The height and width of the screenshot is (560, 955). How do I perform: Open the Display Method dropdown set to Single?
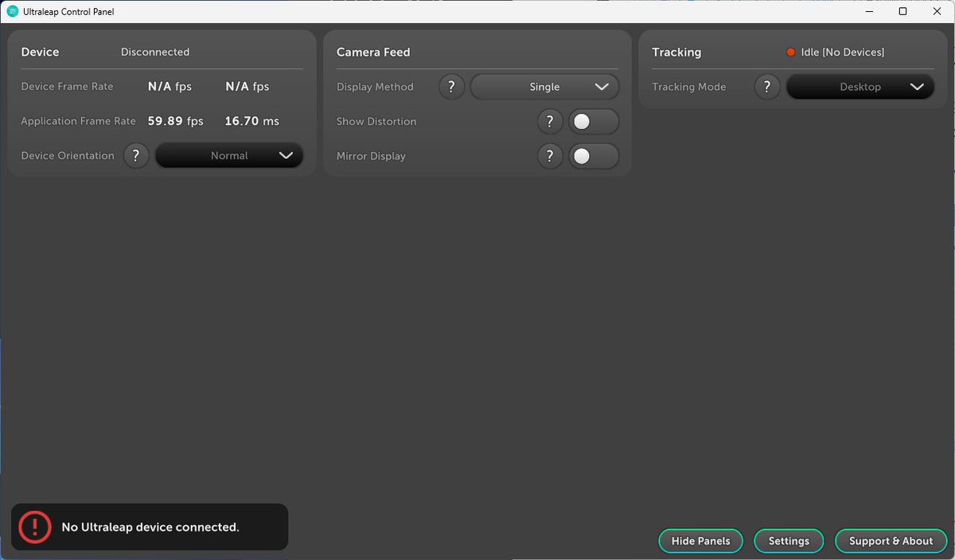544,87
